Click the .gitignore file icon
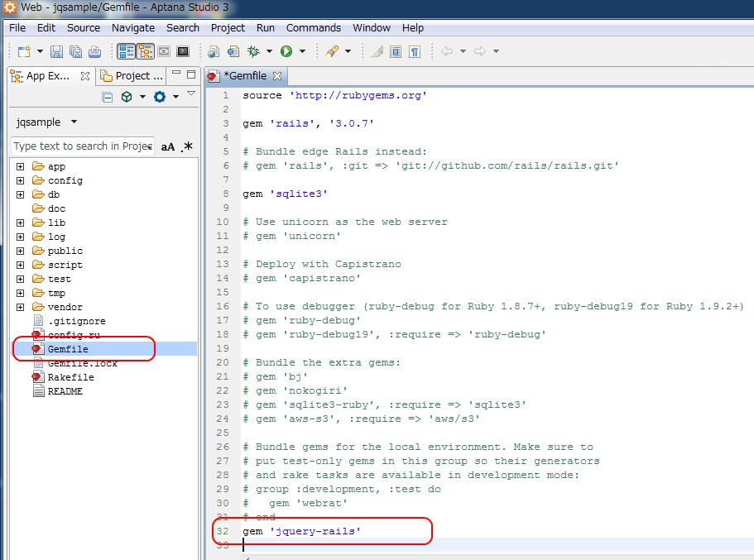 pyautogui.click(x=38, y=321)
